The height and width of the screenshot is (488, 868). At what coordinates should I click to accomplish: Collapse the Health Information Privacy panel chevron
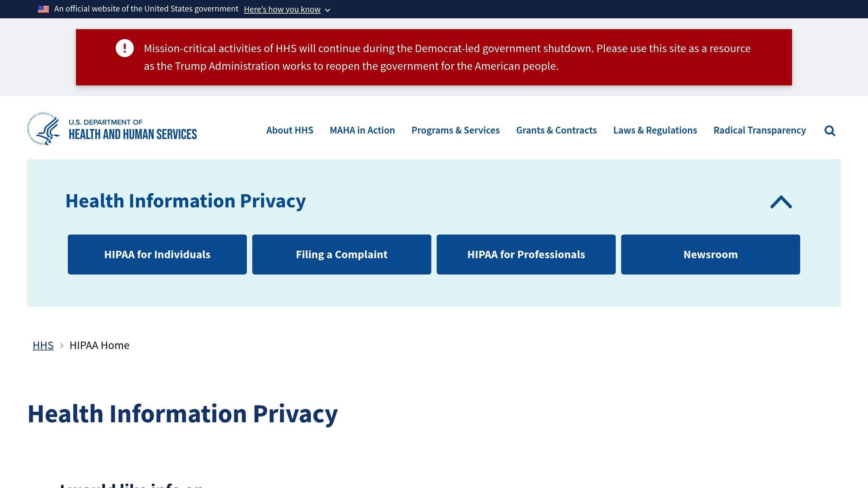point(780,202)
